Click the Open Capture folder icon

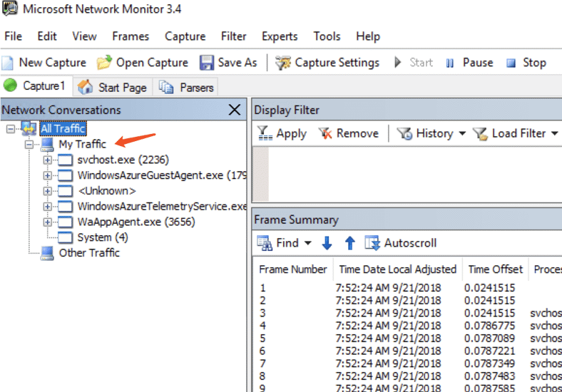tap(104, 63)
